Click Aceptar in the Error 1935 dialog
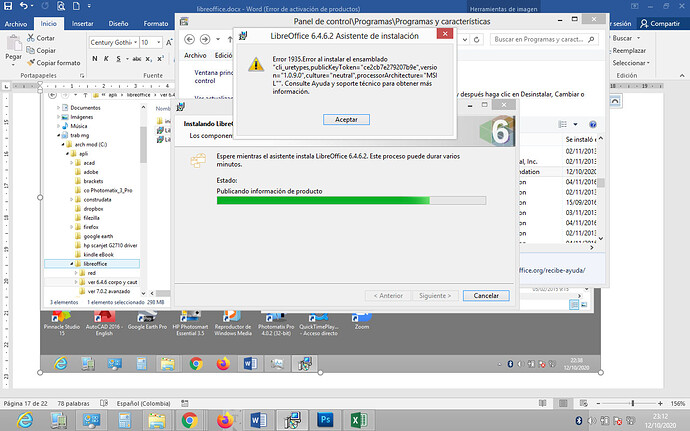Viewport: 690px width, 431px height. [346, 120]
